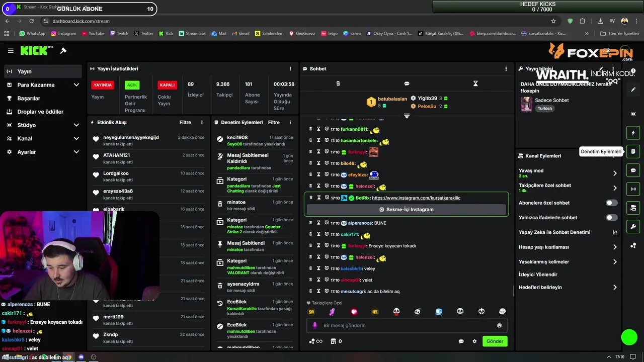The height and width of the screenshot is (362, 644).
Task: Toggle Abonelere özel sohbet switch
Action: (611, 203)
